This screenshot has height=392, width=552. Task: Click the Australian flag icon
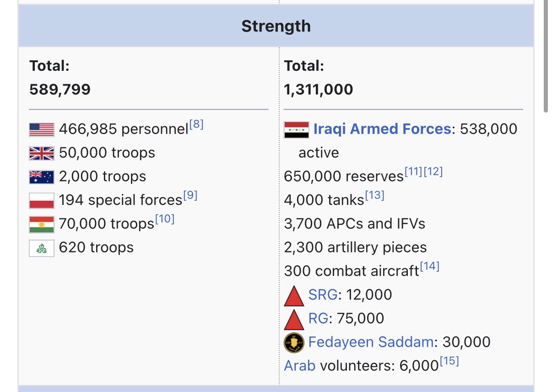[42, 177]
